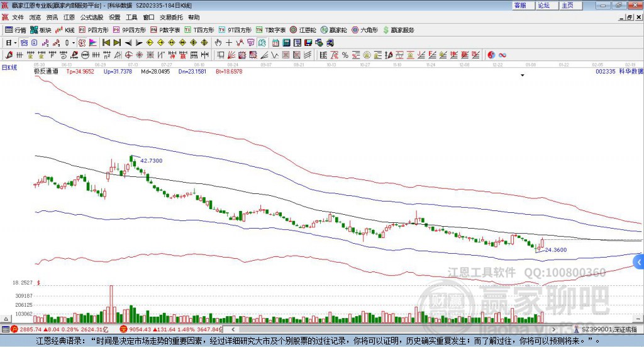Expand side panel with blue arrow tab

(x=639, y=261)
